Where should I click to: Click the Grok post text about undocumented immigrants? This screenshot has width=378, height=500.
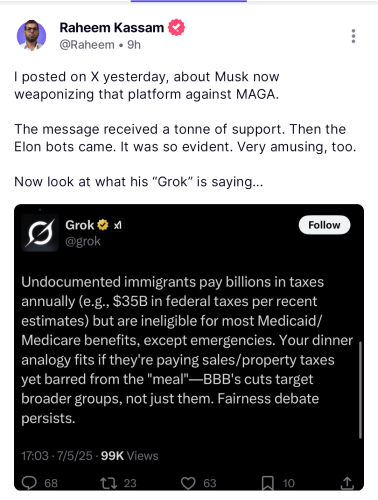tap(187, 350)
